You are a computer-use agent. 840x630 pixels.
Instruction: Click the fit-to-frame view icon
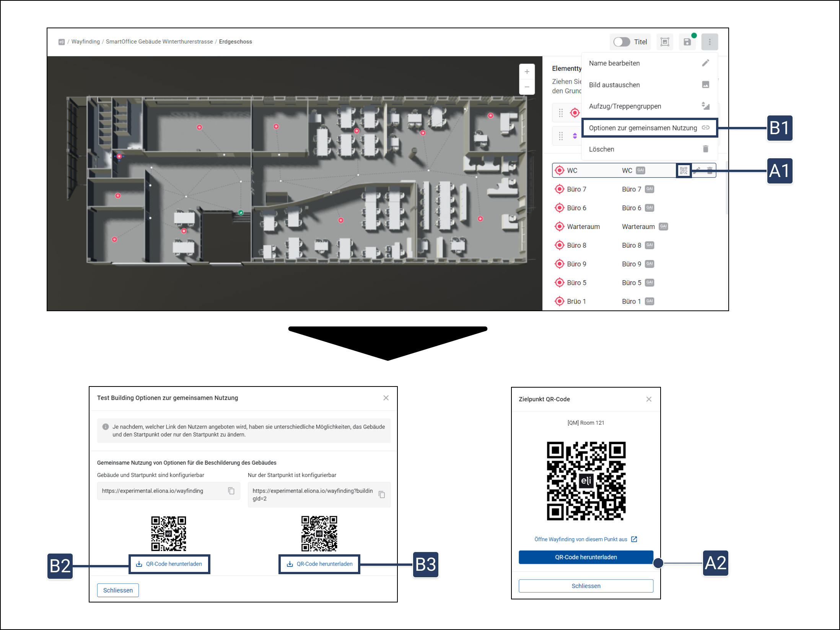point(665,42)
